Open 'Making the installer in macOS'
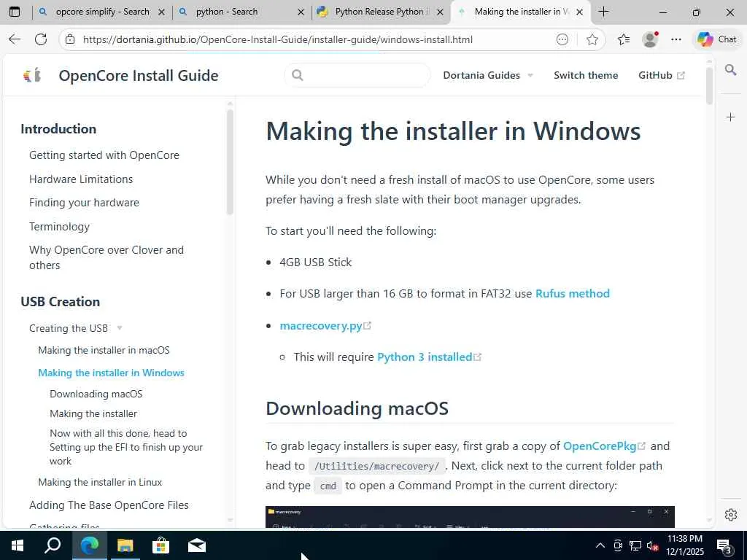 coord(104,350)
